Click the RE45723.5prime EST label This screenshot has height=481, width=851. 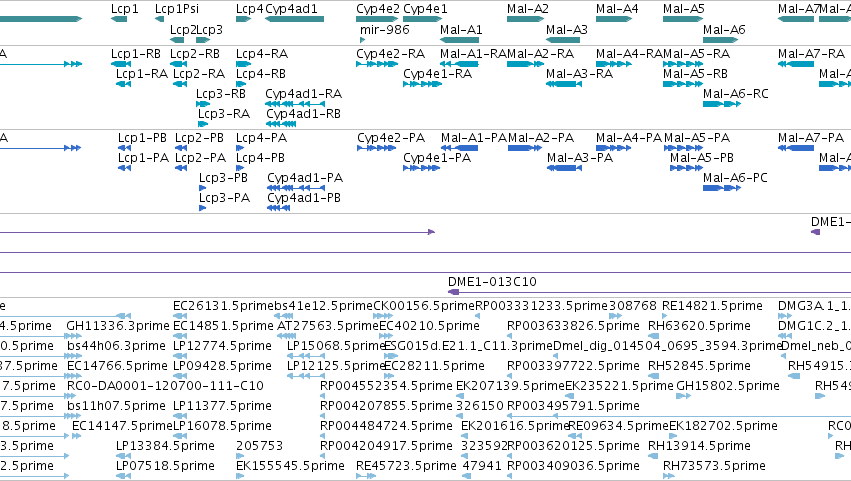tap(406, 467)
